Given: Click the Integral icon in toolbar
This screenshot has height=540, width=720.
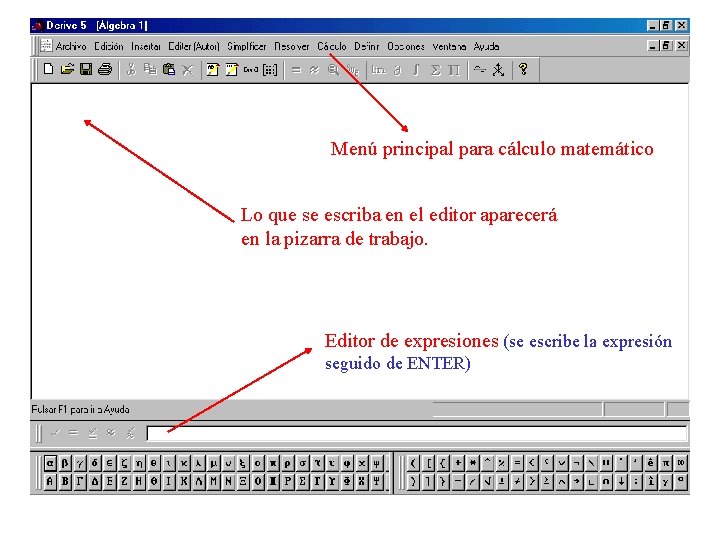Looking at the screenshot, I should pyautogui.click(x=416, y=70).
